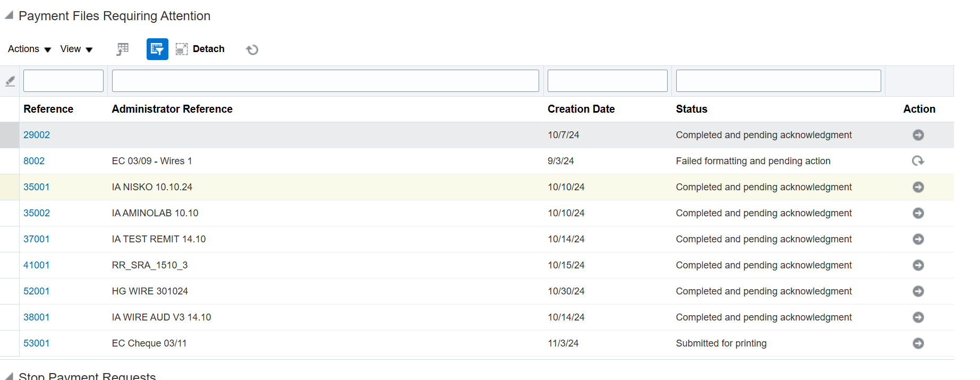Click the Detach table icon

tap(182, 49)
